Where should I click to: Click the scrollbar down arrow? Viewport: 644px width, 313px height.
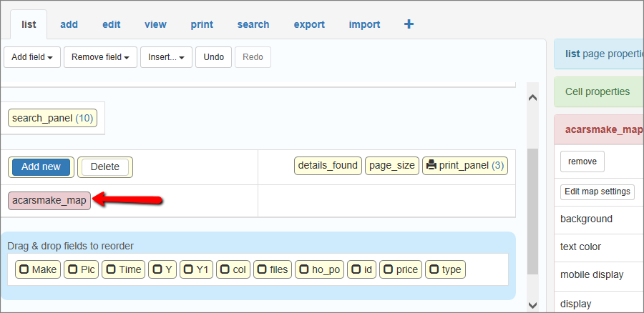click(x=532, y=305)
